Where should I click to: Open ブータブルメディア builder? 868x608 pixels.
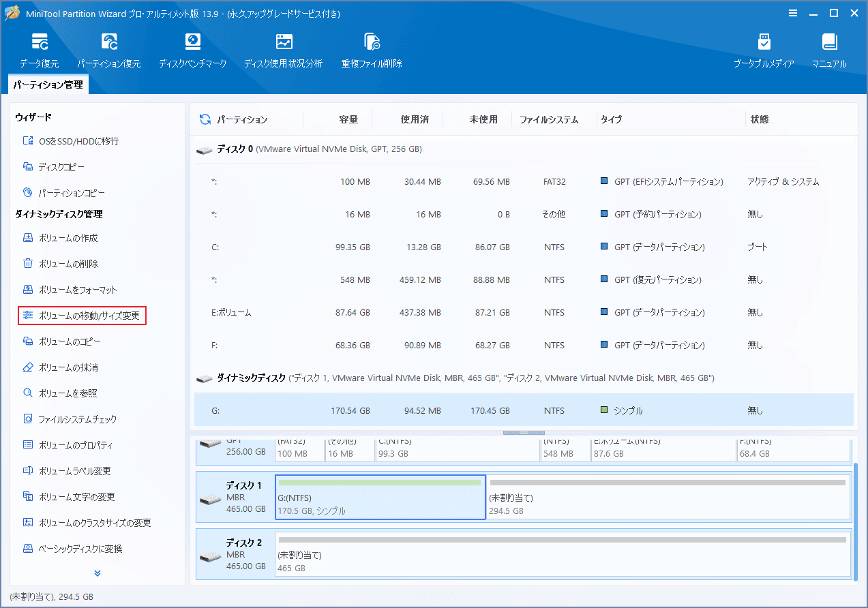tap(764, 50)
